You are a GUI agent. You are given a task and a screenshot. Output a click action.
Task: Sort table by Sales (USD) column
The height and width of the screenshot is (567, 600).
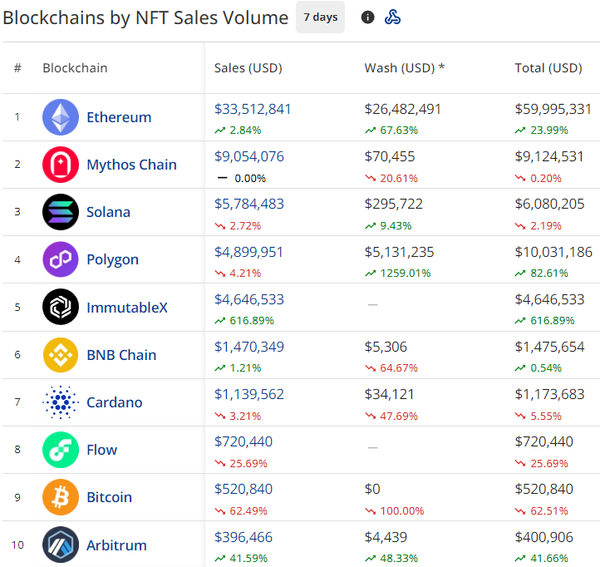pyautogui.click(x=248, y=68)
